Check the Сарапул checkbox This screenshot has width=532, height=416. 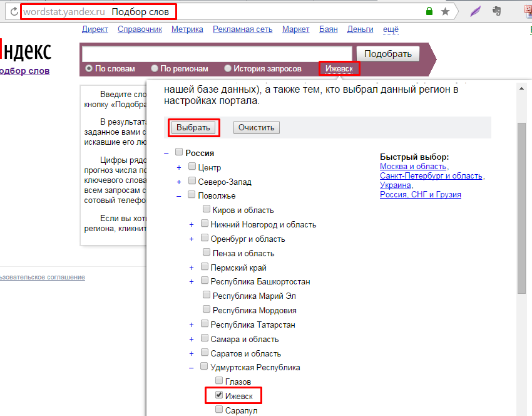coord(219,409)
